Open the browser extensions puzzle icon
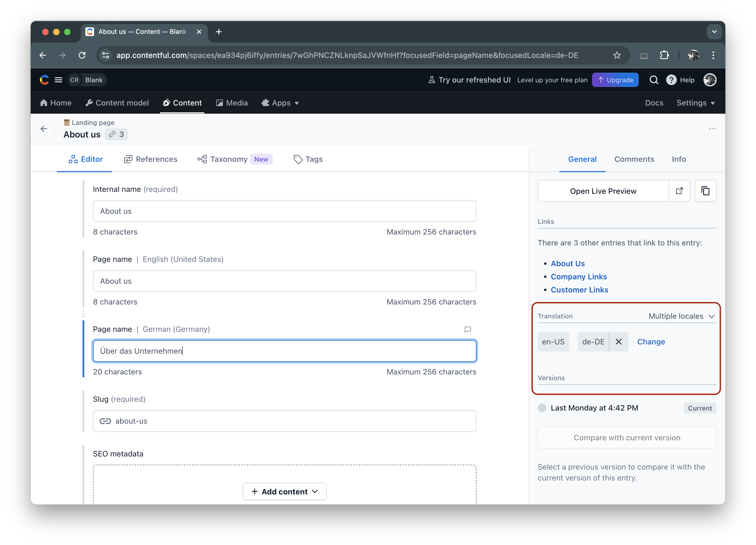This screenshot has width=756, height=545. point(664,55)
